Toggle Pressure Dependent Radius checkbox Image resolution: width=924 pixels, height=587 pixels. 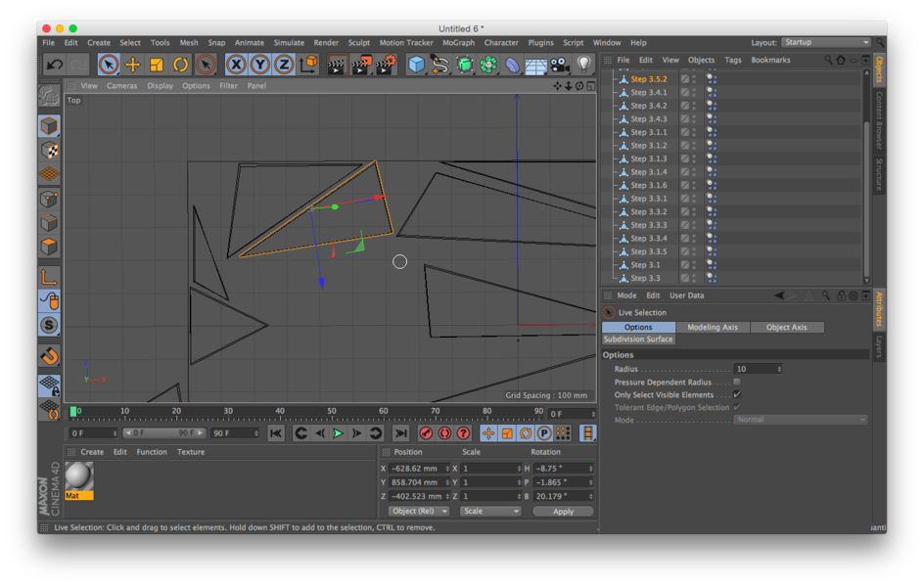click(x=737, y=383)
